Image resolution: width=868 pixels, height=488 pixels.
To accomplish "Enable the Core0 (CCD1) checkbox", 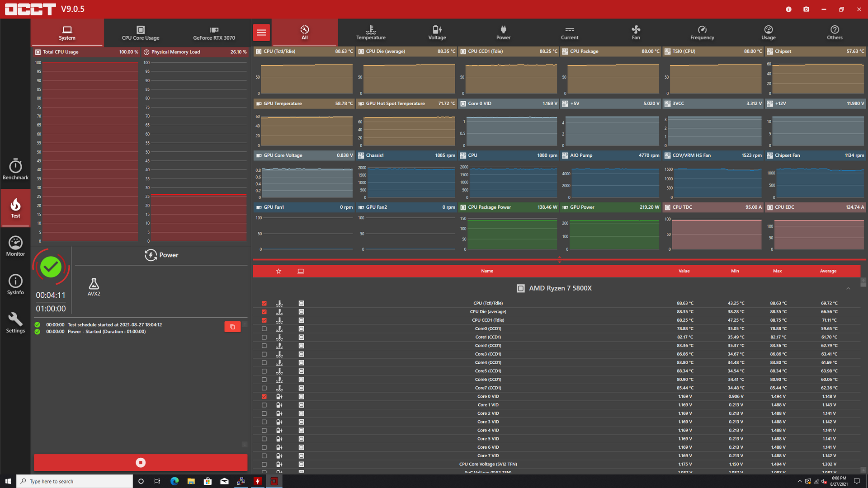I will tap(264, 328).
